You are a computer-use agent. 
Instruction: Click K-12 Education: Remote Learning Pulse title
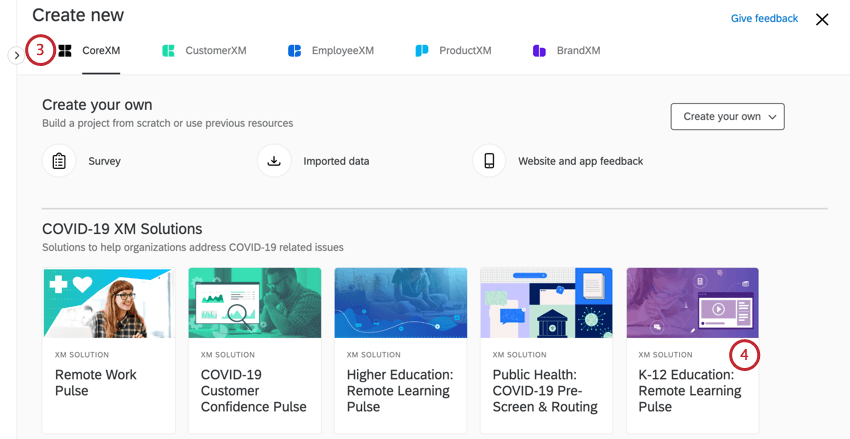690,391
